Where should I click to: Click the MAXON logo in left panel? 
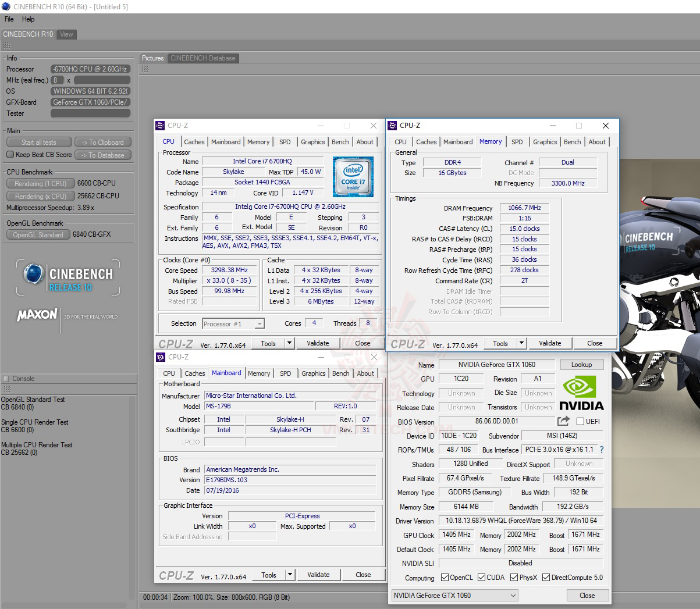(x=37, y=315)
